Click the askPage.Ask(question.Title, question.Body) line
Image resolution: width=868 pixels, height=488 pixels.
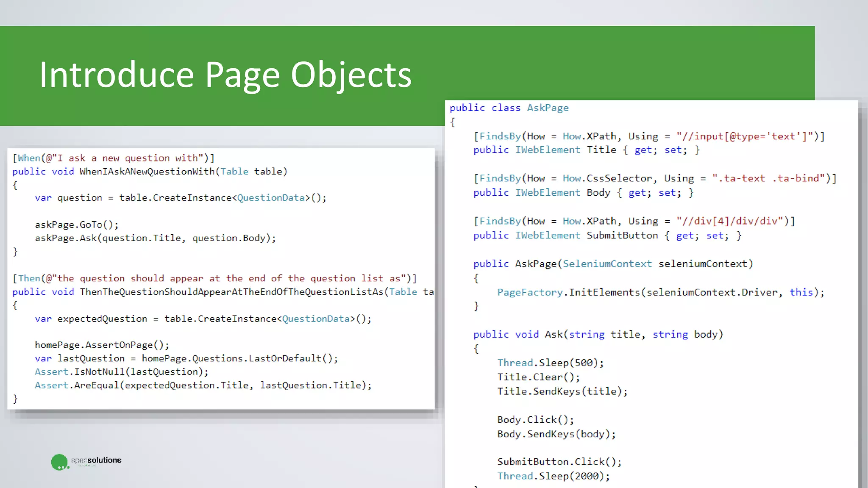155,238
